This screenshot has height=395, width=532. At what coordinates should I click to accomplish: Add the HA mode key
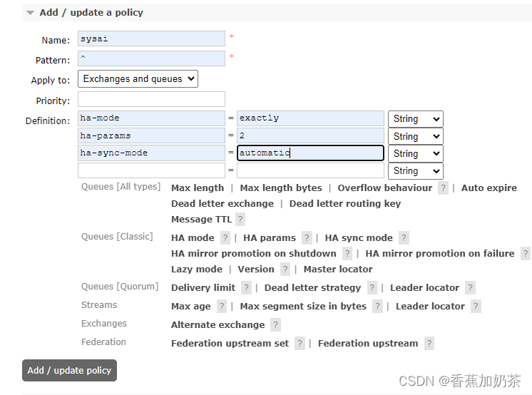[x=193, y=238]
